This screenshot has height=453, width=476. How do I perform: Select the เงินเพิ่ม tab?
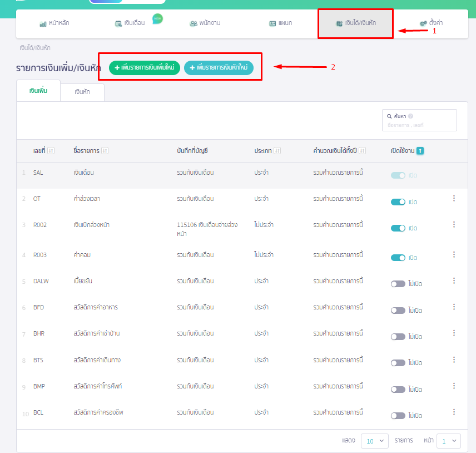click(38, 90)
